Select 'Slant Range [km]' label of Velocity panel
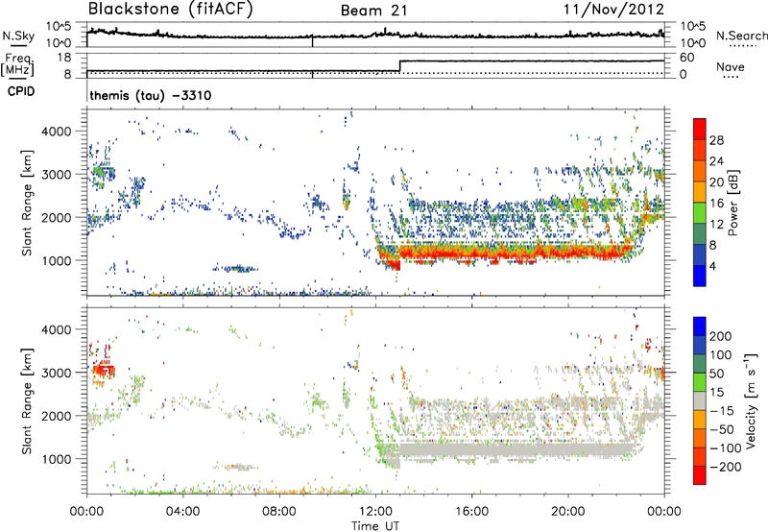Screen dimensions: 768x532 (x=27, y=400)
